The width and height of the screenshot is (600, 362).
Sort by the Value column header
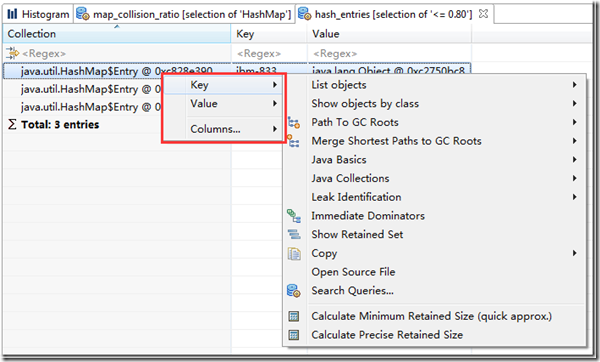[389, 34]
